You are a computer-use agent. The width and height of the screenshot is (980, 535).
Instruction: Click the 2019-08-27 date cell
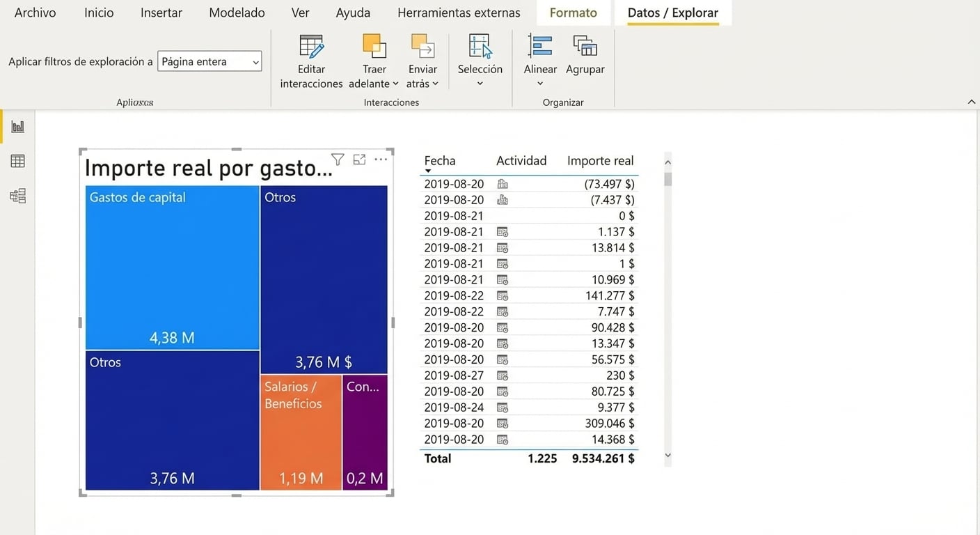[454, 375]
